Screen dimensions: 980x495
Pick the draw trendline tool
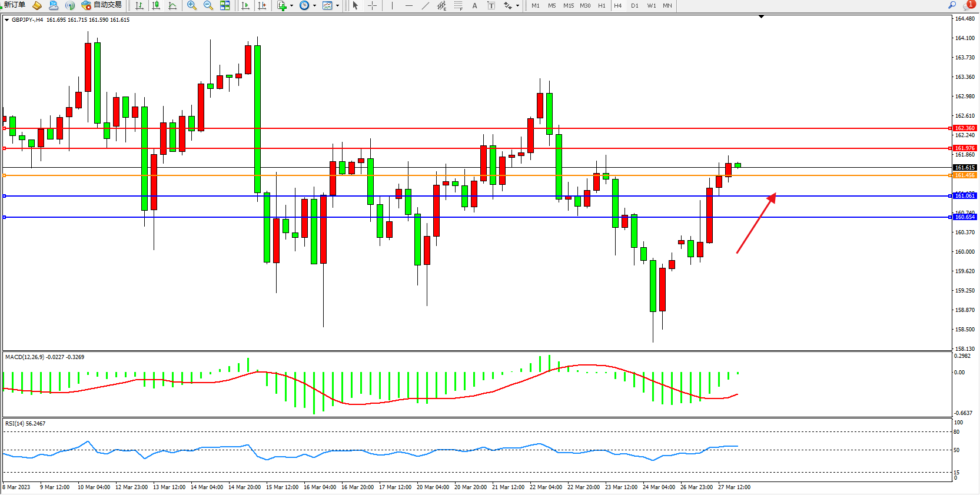point(426,6)
